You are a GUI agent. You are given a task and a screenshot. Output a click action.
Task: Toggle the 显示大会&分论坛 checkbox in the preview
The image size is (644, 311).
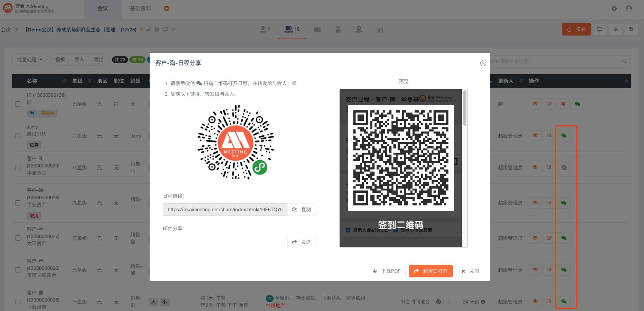[x=348, y=230]
